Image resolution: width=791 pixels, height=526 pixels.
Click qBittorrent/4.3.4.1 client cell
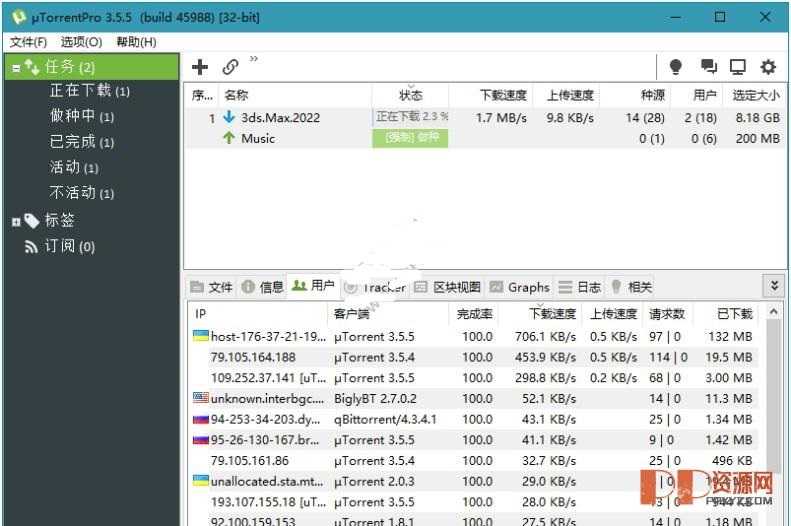point(385,419)
